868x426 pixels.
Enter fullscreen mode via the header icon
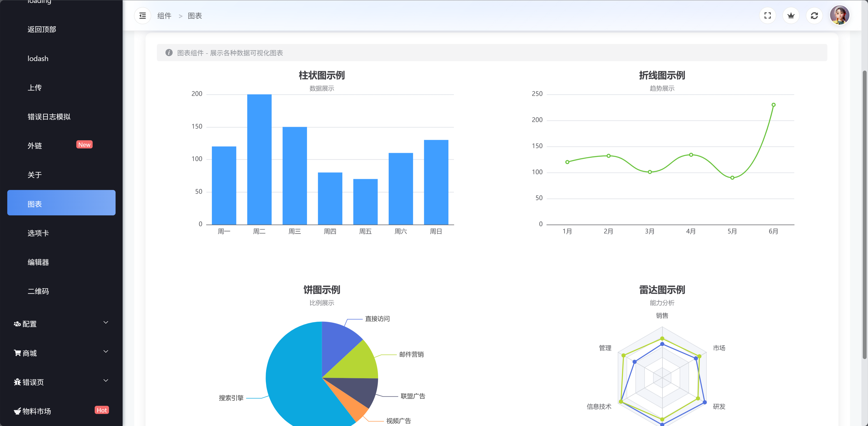pos(767,16)
